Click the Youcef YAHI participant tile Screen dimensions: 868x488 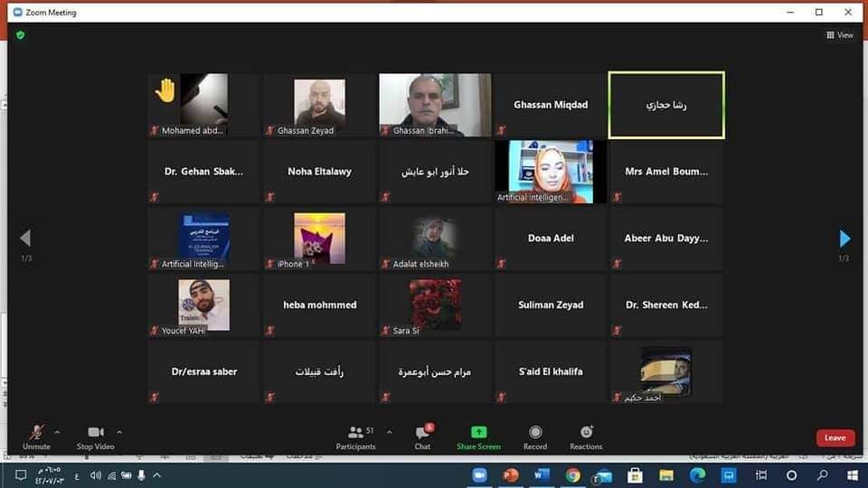coord(203,305)
